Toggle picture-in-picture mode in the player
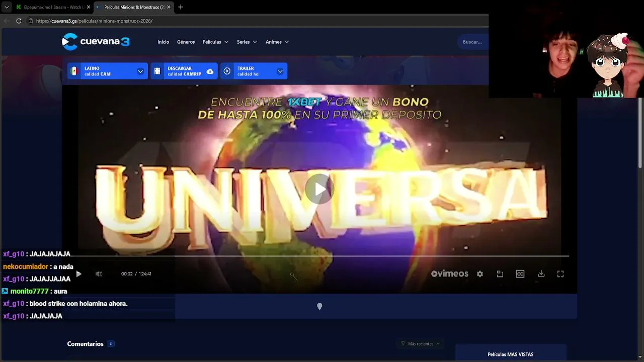The height and width of the screenshot is (362, 644). [500, 274]
